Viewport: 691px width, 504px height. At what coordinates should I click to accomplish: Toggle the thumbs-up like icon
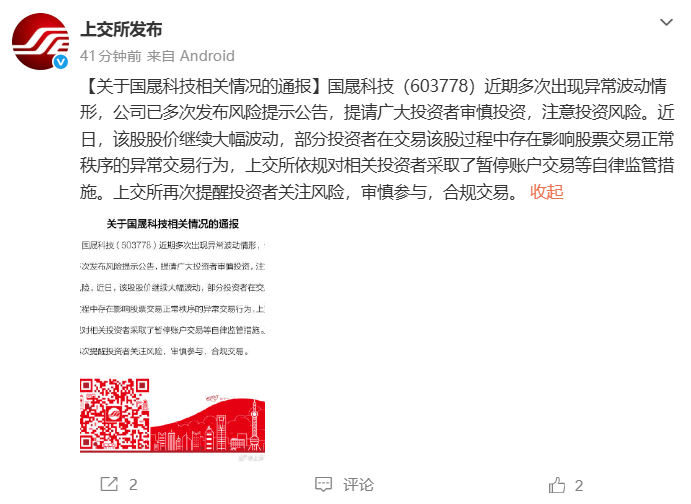[557, 485]
